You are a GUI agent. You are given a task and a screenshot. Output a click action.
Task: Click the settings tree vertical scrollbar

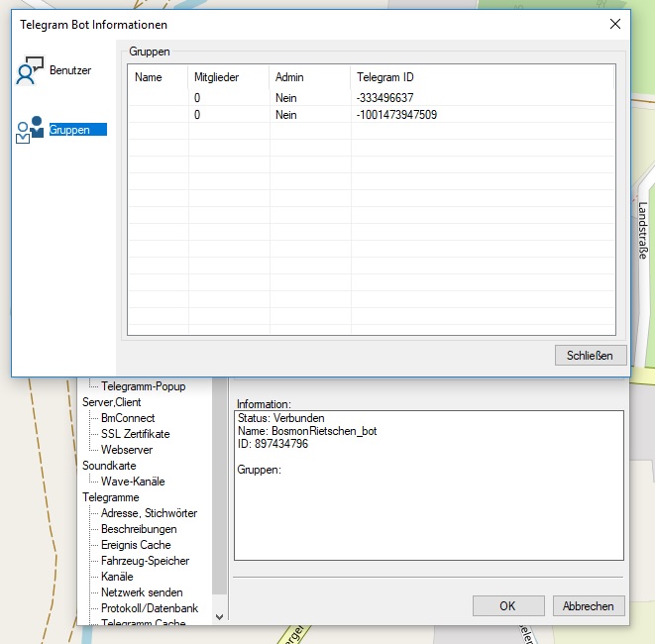[220, 495]
